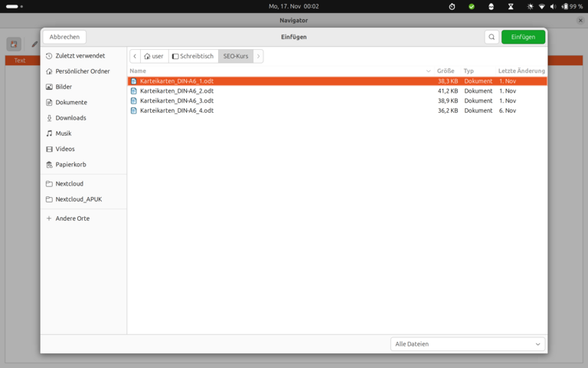Click the path bar back arrow
Screen dimensions: 588x368
click(x=135, y=56)
